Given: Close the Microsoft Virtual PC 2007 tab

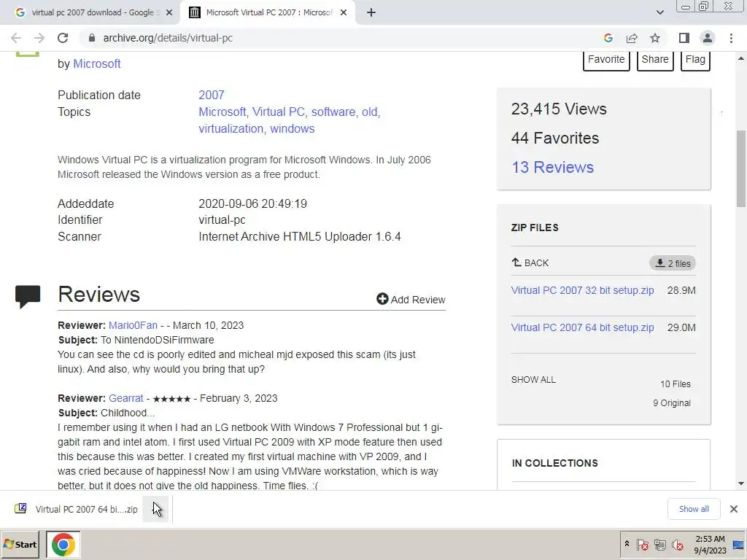Looking at the screenshot, I should (x=344, y=13).
